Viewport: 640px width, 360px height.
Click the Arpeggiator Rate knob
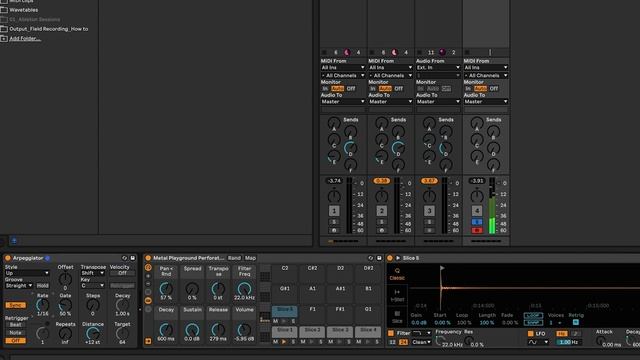[42, 305]
